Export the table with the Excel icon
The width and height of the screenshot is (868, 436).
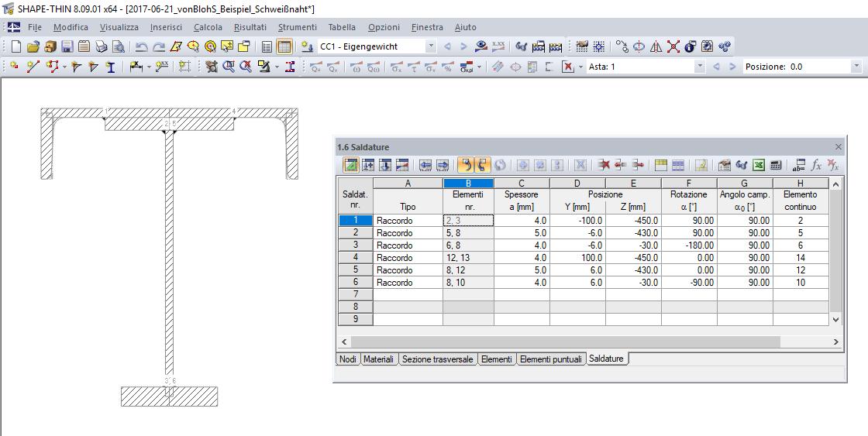coord(759,165)
